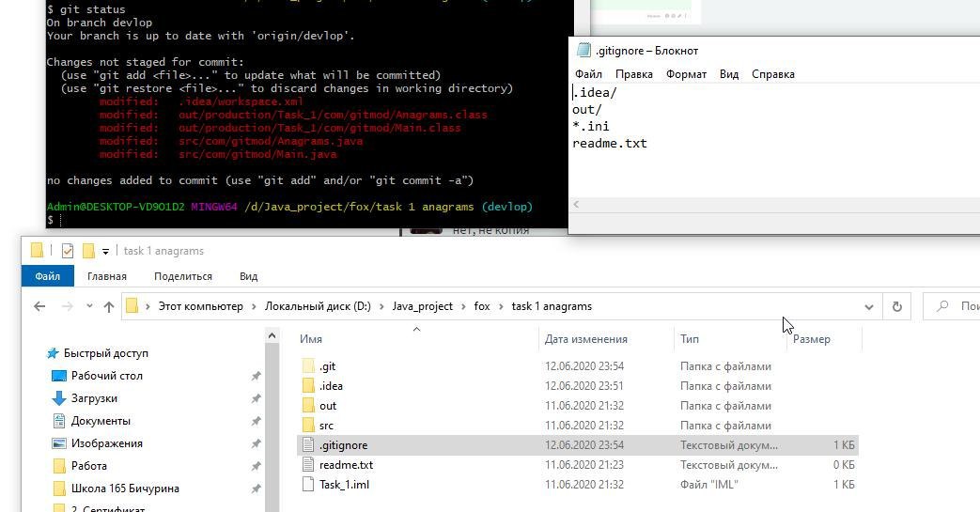Viewport: 980px width, 512px height.
Task: Open the Правка menu in Notepad
Action: pyautogui.click(x=633, y=74)
